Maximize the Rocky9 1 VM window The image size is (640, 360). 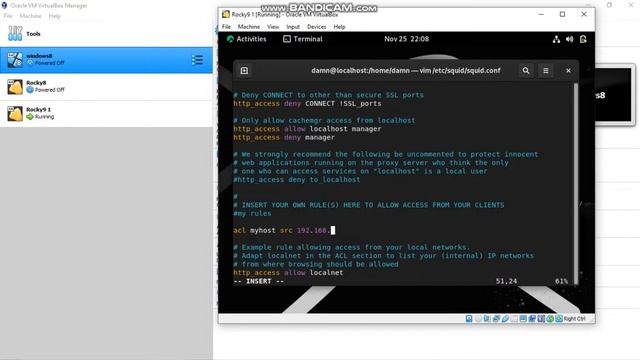[562, 14]
